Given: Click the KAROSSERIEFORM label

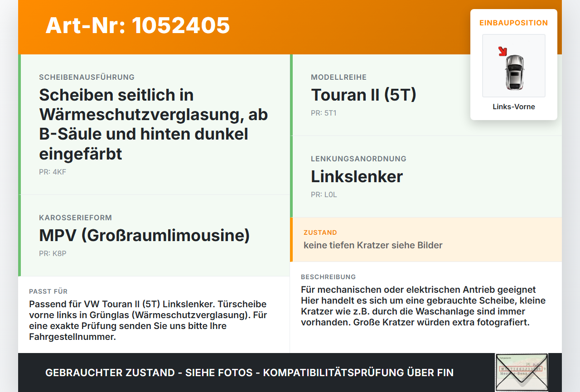Looking at the screenshot, I should tap(75, 218).
